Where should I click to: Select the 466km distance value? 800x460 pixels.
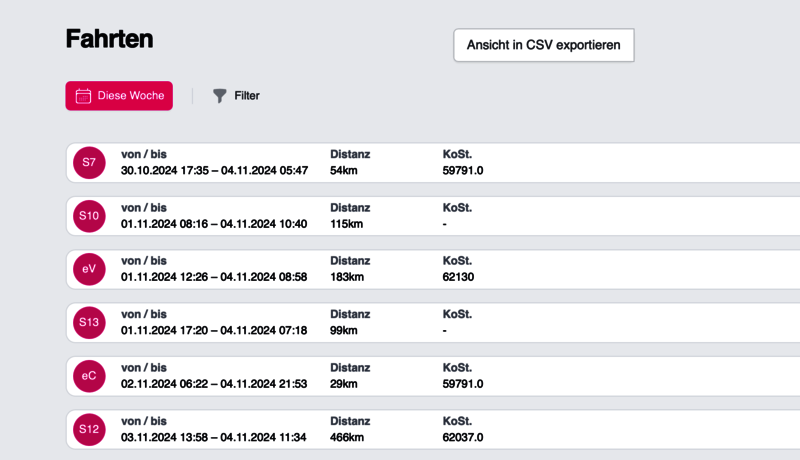pos(346,437)
